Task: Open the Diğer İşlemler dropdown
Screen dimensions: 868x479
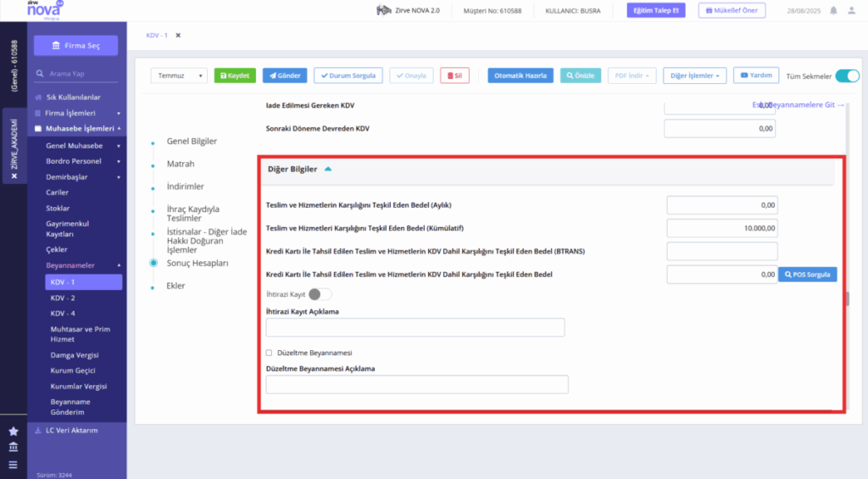Action: pos(695,75)
